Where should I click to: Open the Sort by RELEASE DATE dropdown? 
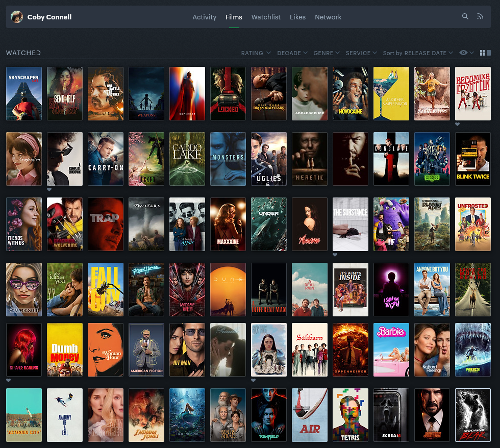(418, 53)
